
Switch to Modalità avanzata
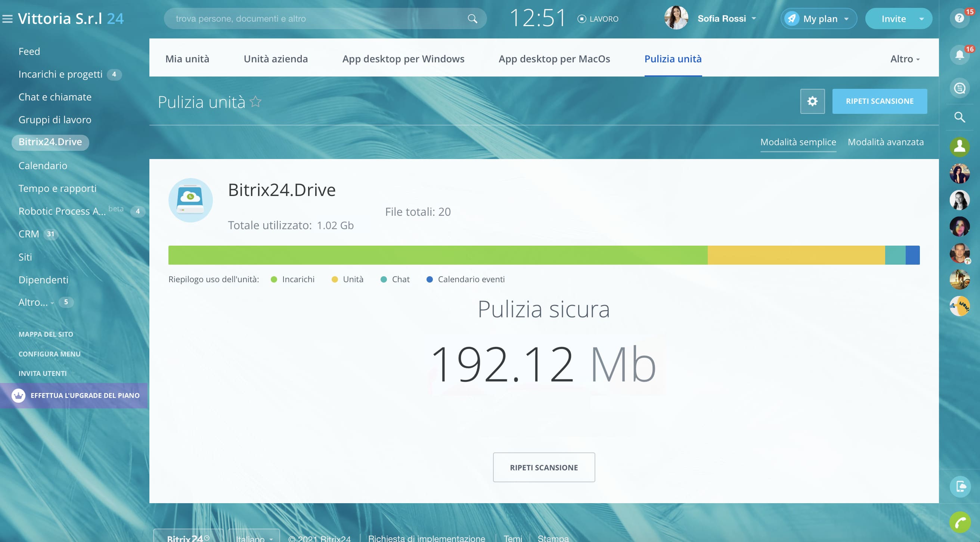click(886, 142)
